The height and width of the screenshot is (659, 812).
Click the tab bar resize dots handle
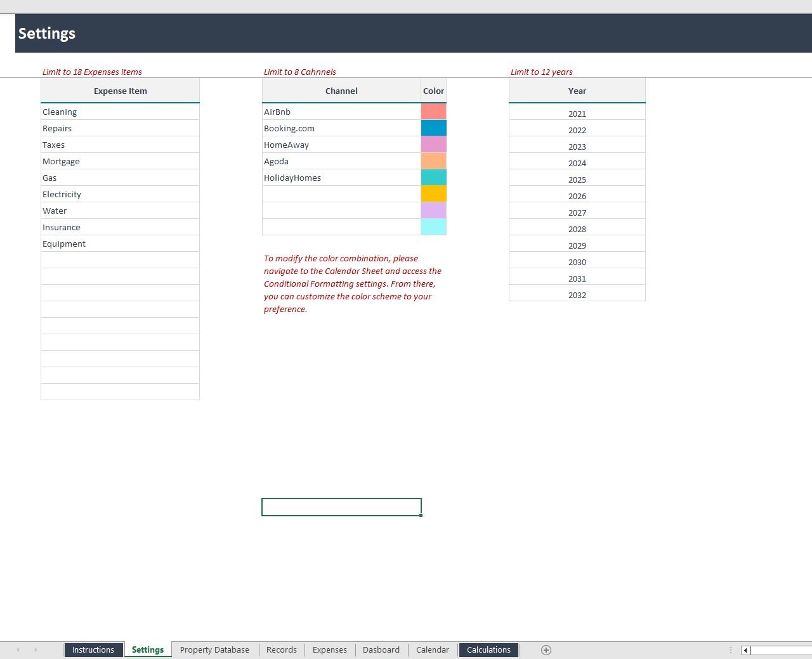pos(731,650)
